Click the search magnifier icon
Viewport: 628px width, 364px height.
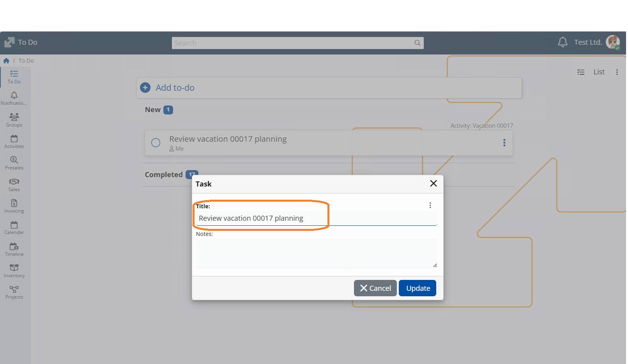coord(417,43)
